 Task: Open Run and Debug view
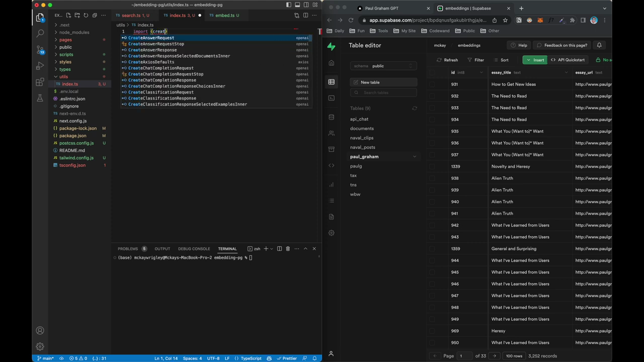(40, 66)
